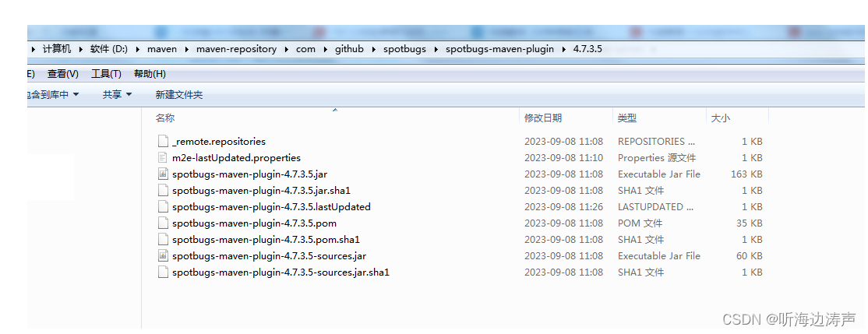
Task: Go to 软件 (D:) in the address bar
Action: point(109,49)
